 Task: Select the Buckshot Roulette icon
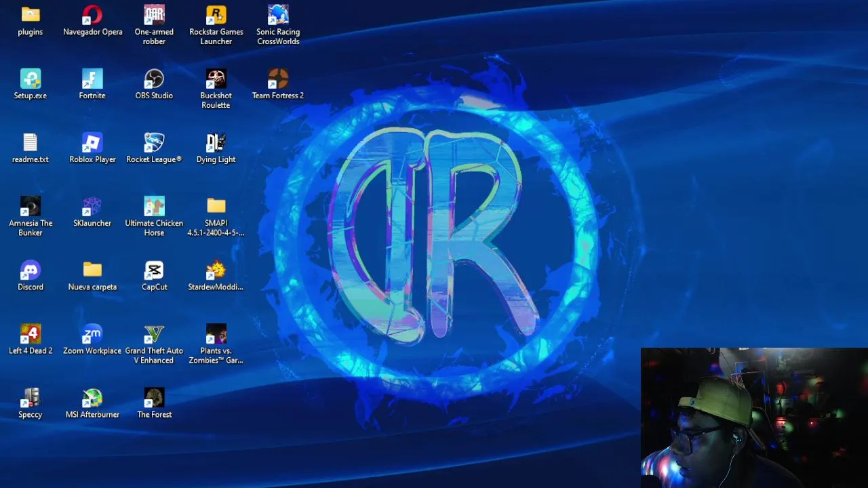(216, 79)
